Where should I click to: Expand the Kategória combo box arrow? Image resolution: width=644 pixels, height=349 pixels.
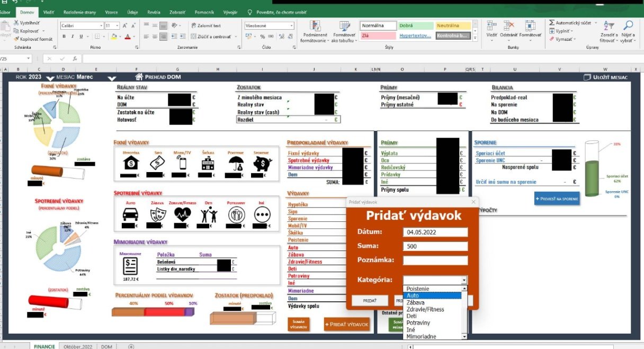464,280
